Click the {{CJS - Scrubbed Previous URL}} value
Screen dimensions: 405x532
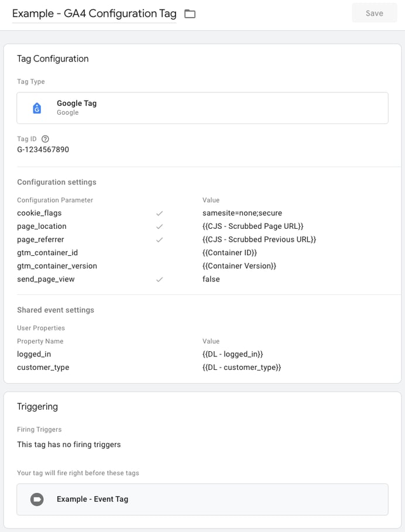click(x=259, y=239)
